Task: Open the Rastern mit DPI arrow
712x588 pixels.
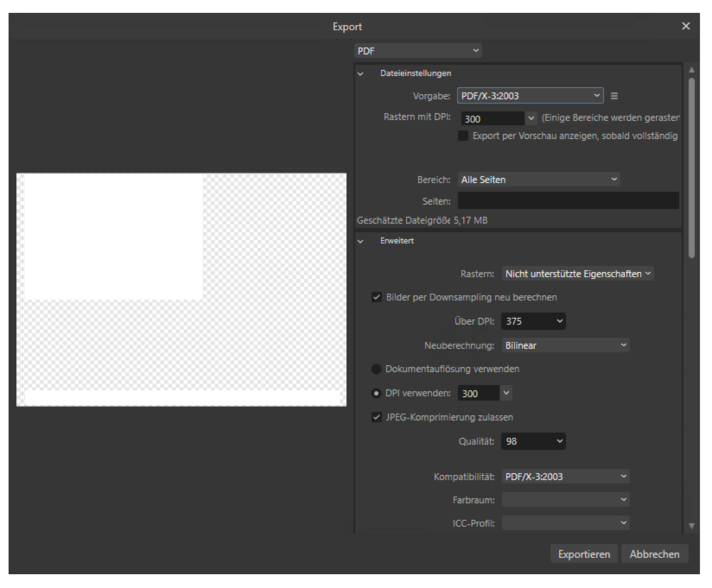Action: point(531,118)
